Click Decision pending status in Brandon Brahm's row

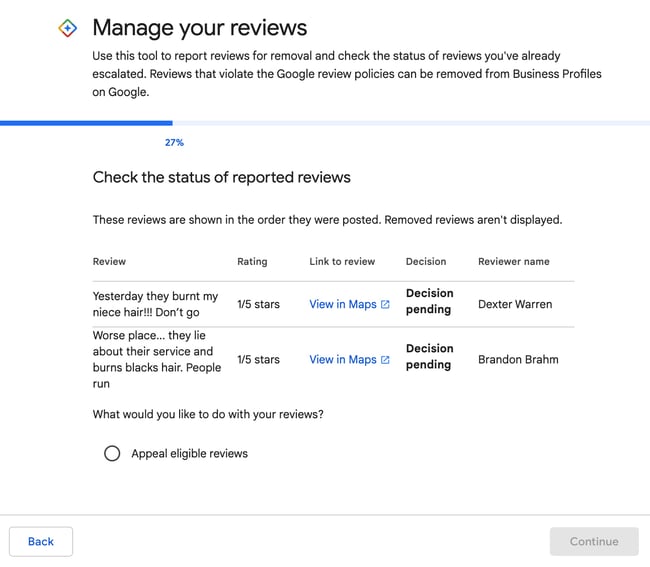pyautogui.click(x=429, y=357)
